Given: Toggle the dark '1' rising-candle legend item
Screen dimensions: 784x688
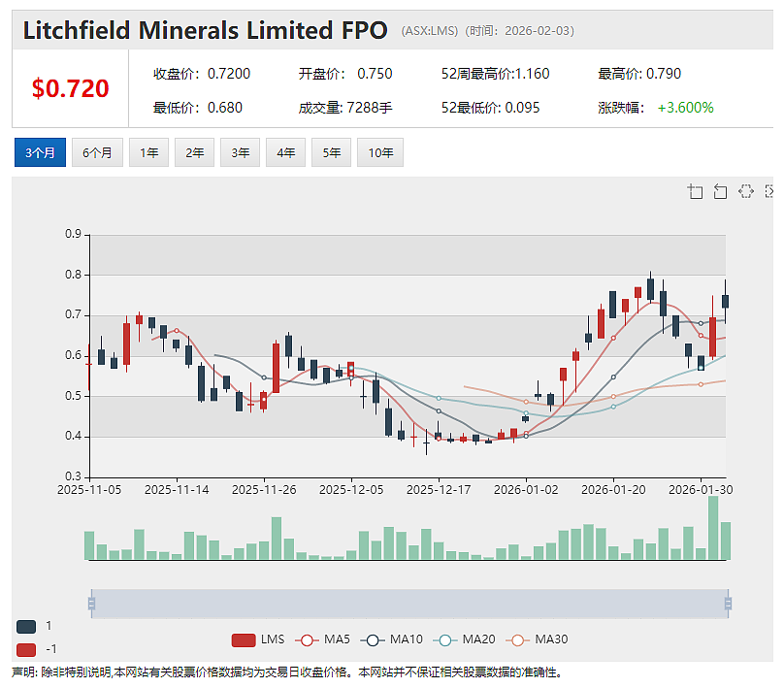Looking at the screenshot, I should [x=34, y=626].
